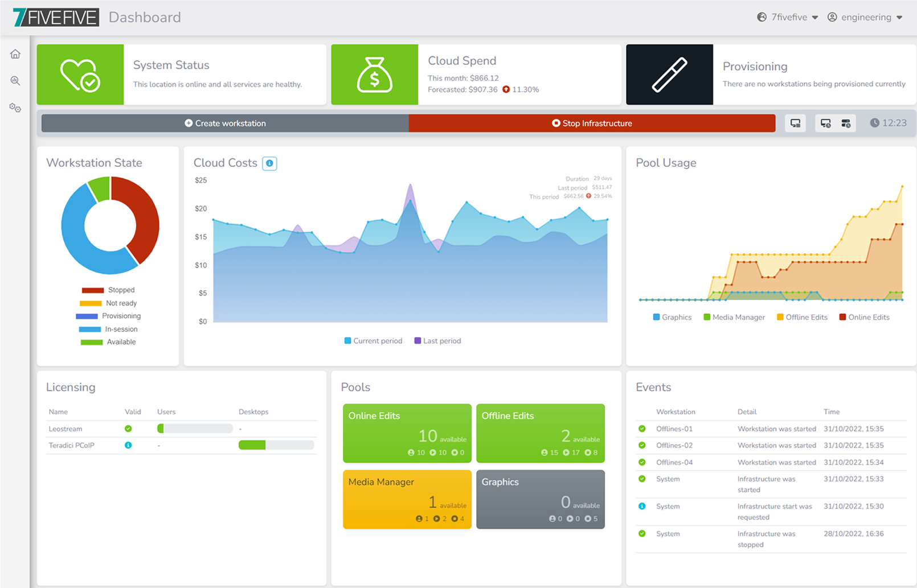Click the desktop layout icon in toolbar

[795, 124]
